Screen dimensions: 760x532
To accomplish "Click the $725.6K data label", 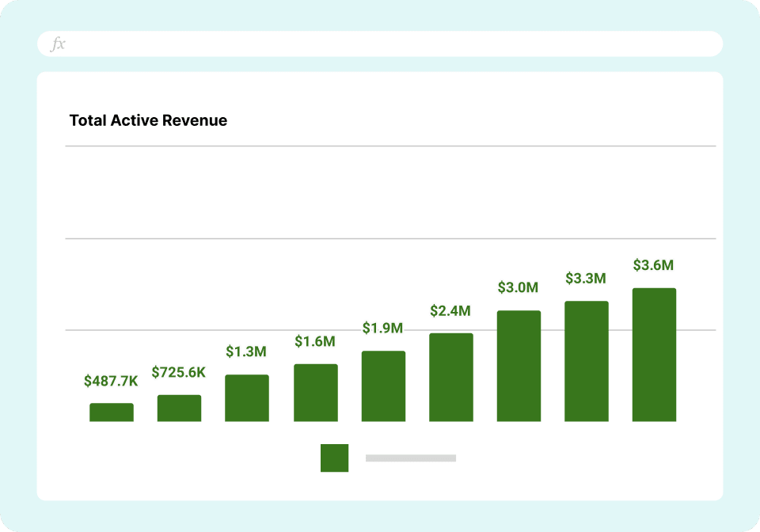I will click(178, 372).
